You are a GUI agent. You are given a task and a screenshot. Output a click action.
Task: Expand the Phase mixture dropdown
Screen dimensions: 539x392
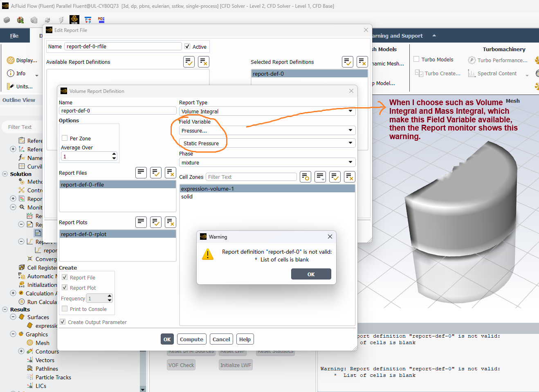(x=267, y=162)
